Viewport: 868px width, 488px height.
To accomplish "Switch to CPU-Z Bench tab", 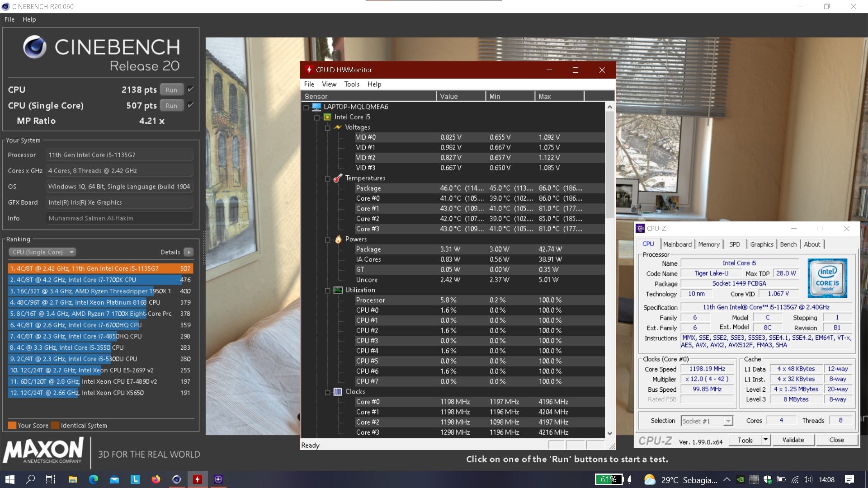I will (x=788, y=244).
